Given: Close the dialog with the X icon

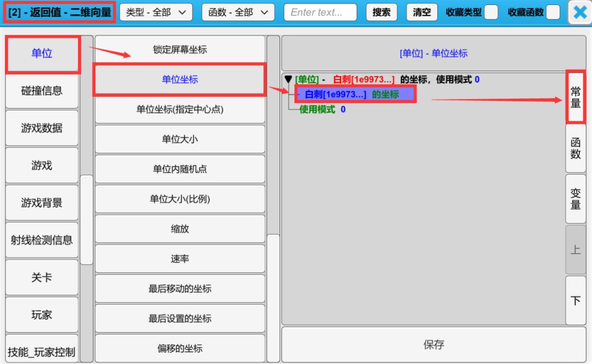Looking at the screenshot, I should point(579,13).
